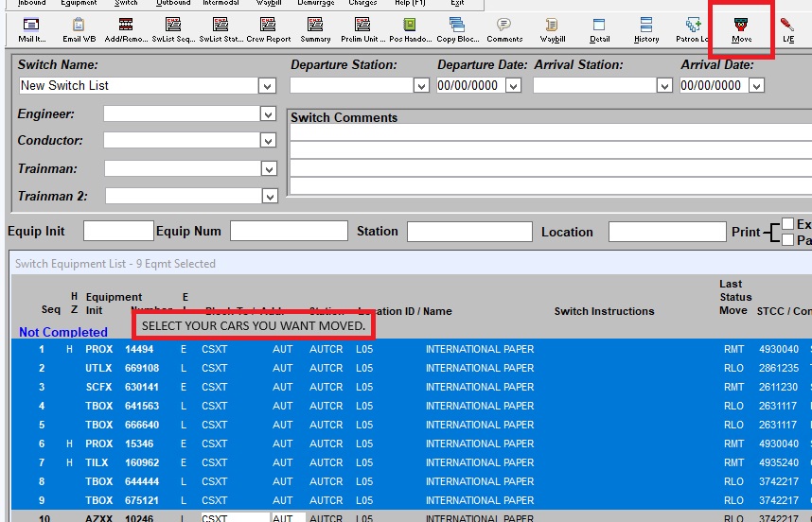This screenshot has height=522, width=812.
Task: Click the Location filter input field
Action: tap(667, 232)
